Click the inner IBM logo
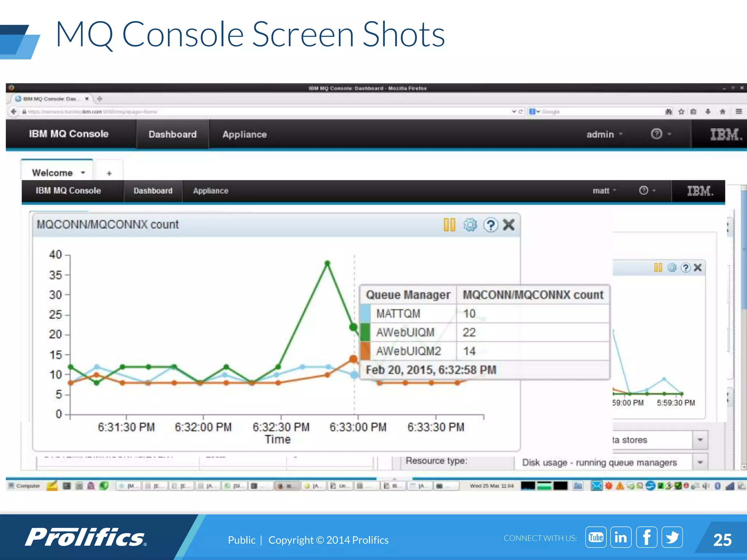Viewport: 747px width, 560px height. (x=700, y=191)
